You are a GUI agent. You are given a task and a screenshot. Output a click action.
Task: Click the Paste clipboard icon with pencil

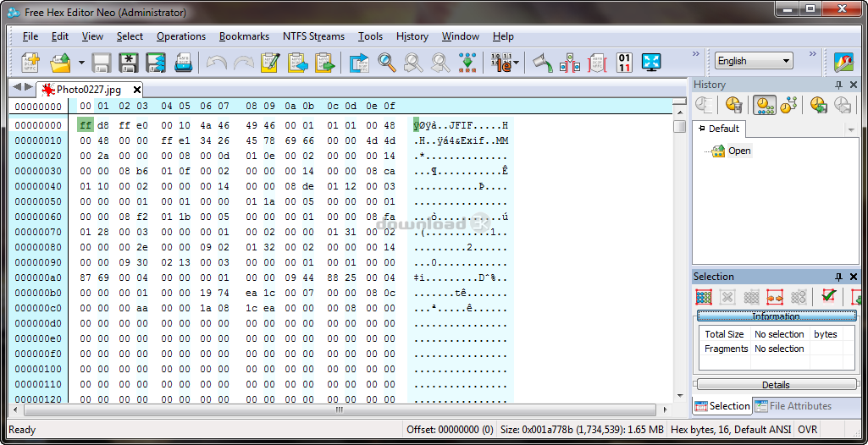tap(270, 63)
